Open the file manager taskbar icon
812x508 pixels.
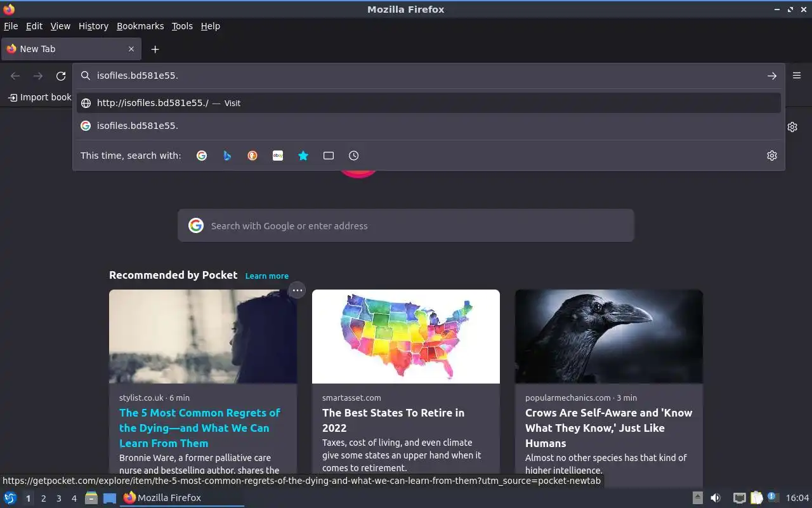point(91,498)
